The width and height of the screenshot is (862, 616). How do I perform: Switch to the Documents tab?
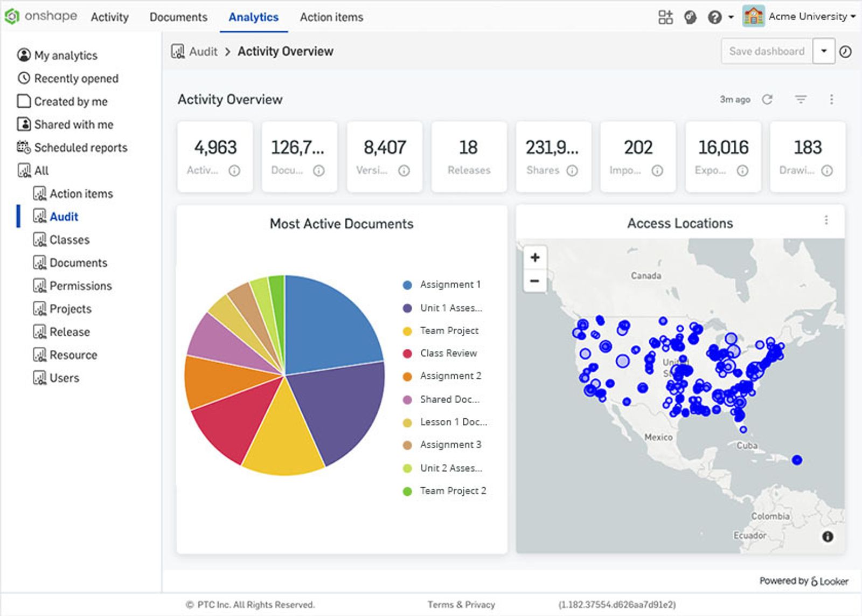[178, 17]
